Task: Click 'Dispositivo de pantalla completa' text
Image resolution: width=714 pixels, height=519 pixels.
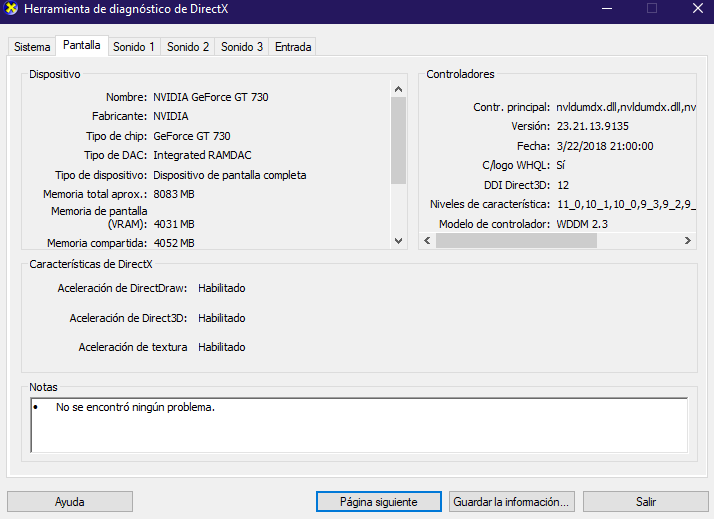Action: [230, 175]
